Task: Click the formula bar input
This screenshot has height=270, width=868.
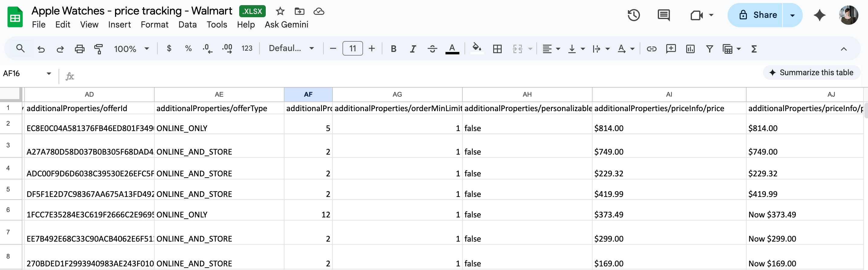Action: pyautogui.click(x=418, y=76)
